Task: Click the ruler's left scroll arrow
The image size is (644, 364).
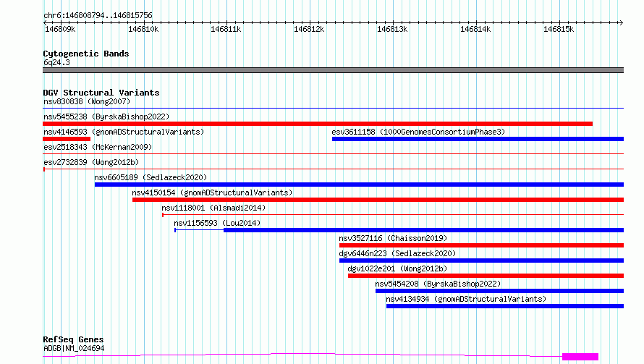Action: pos(45,22)
